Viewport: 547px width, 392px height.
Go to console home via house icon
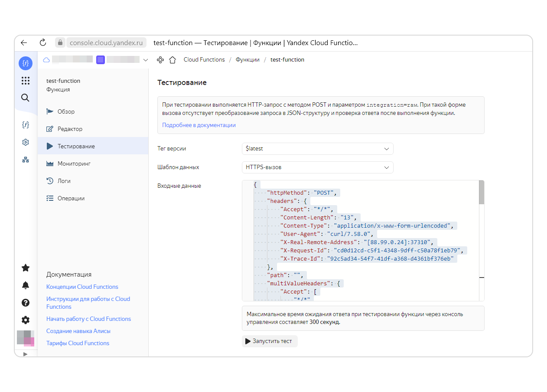coord(173,60)
